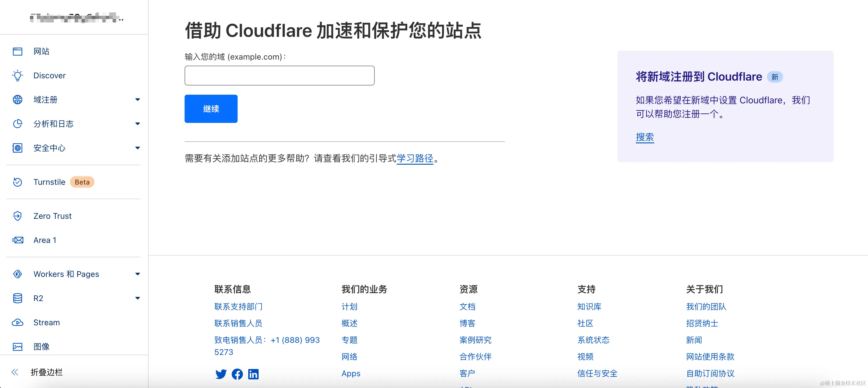Click the LinkedIn icon in the footer

click(x=253, y=374)
